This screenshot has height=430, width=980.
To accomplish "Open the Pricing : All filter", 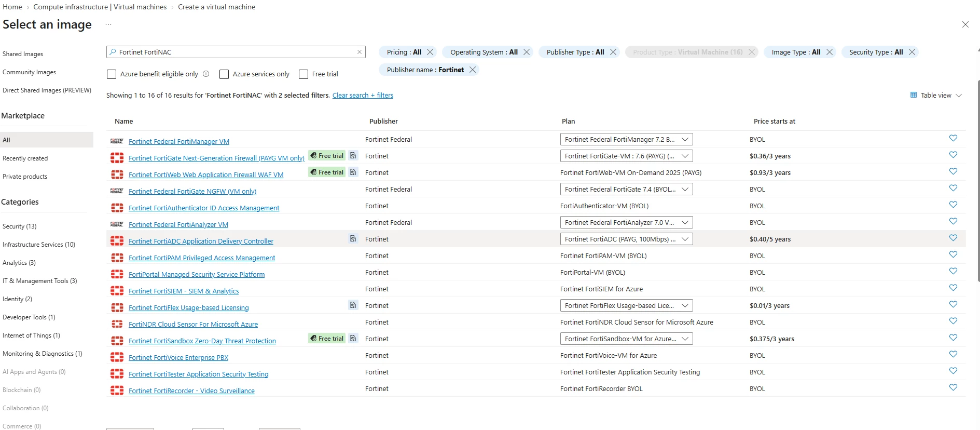I will point(404,52).
